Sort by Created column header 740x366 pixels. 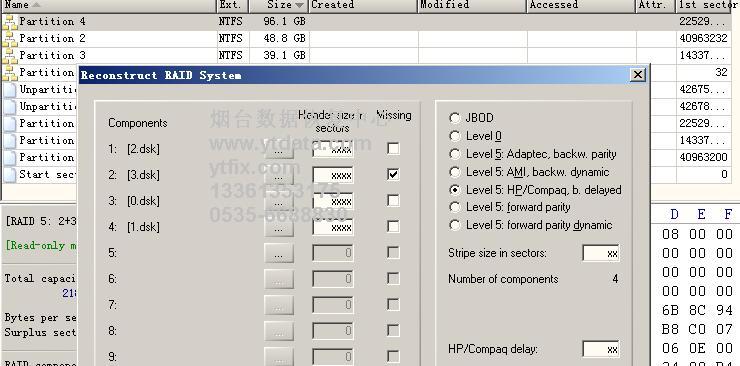click(363, 5)
